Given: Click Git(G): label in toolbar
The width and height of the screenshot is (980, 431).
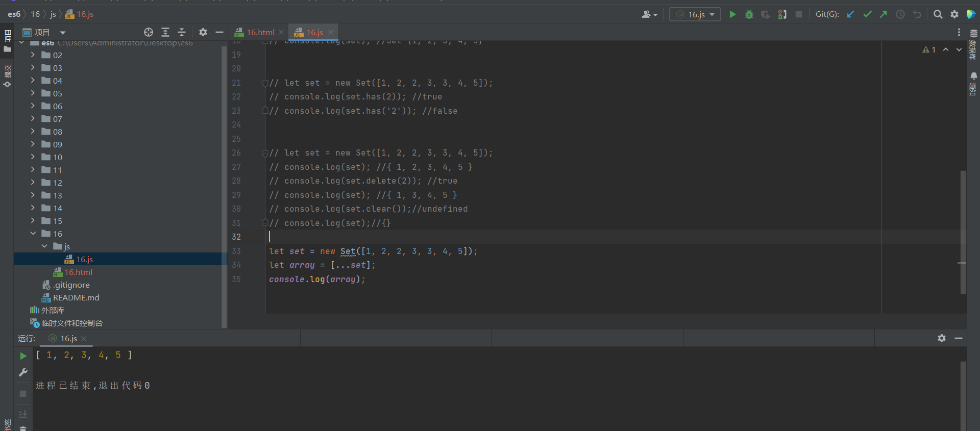Looking at the screenshot, I should (x=827, y=14).
